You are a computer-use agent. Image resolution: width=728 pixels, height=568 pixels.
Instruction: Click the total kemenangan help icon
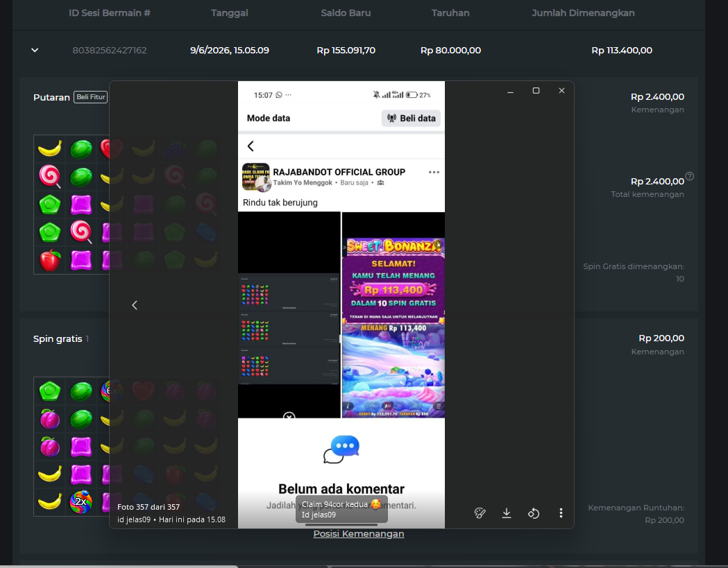[x=690, y=176]
